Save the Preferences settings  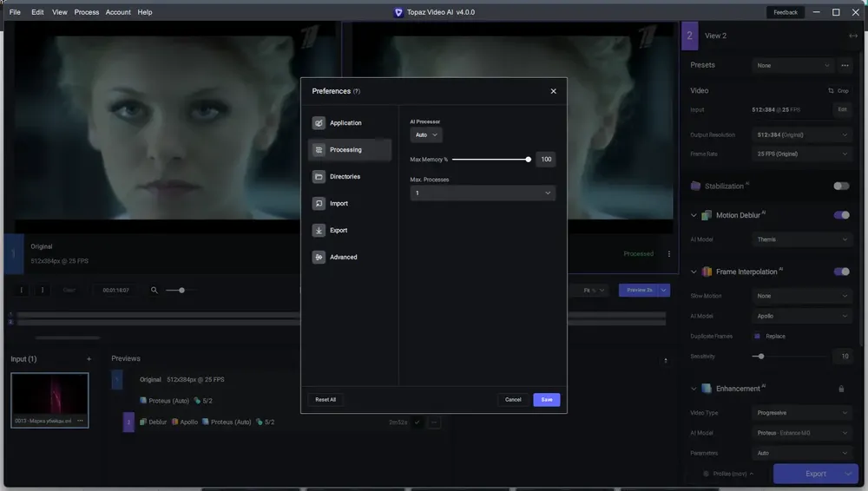(x=546, y=400)
